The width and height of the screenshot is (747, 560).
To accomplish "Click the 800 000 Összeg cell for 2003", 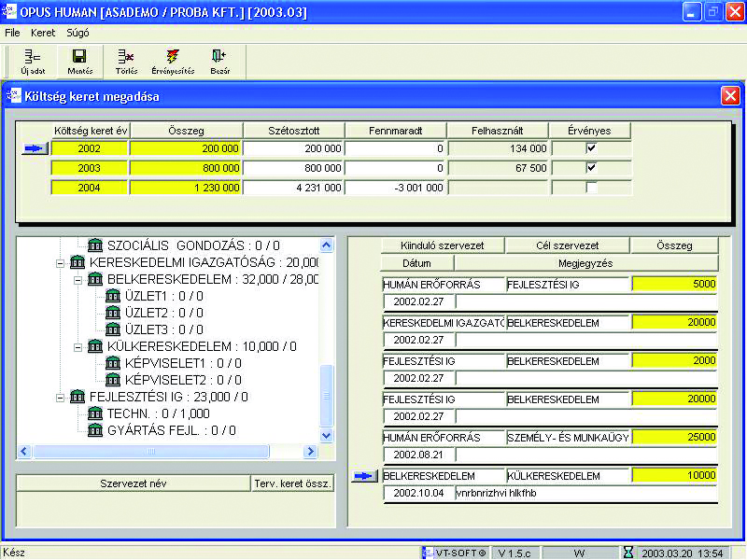I will pos(186,168).
